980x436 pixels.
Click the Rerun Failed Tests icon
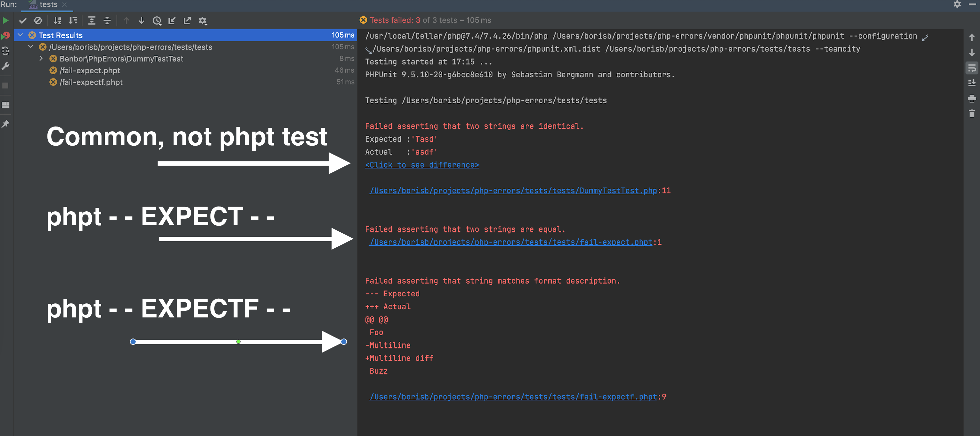point(6,35)
